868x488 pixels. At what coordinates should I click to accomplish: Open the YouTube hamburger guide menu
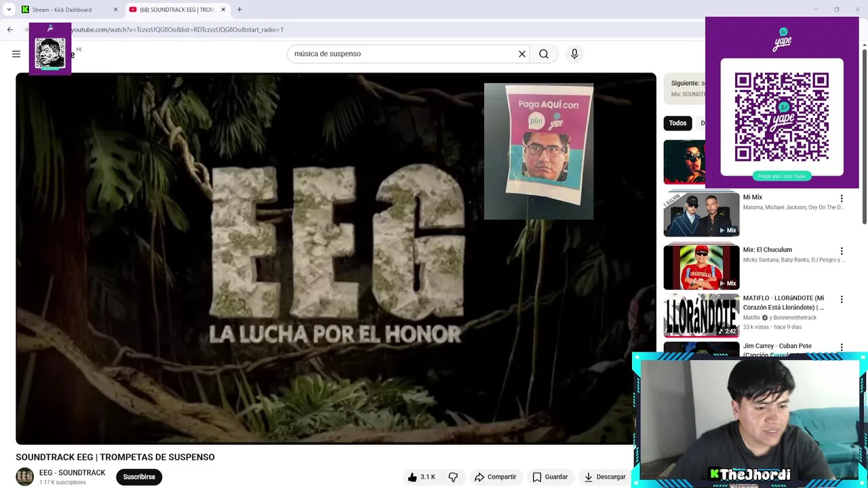[x=16, y=54]
